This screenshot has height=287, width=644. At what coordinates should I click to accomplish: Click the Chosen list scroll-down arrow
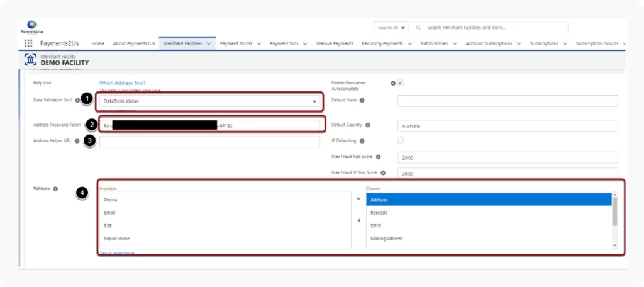(x=614, y=245)
